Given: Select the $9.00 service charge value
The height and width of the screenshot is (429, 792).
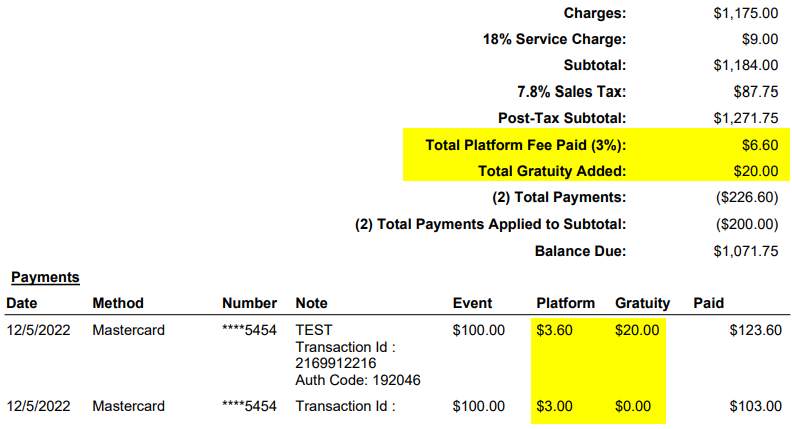Looking at the screenshot, I should pyautogui.click(x=760, y=39).
